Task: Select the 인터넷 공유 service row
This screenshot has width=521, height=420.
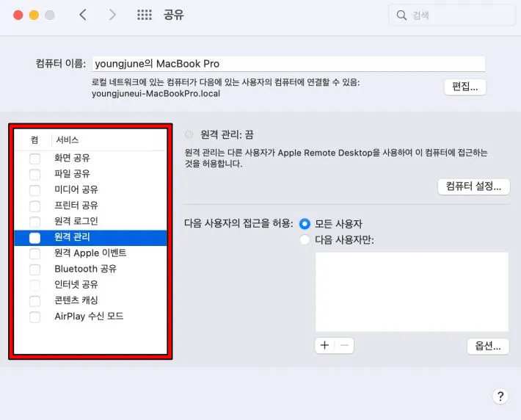Action: (90, 285)
